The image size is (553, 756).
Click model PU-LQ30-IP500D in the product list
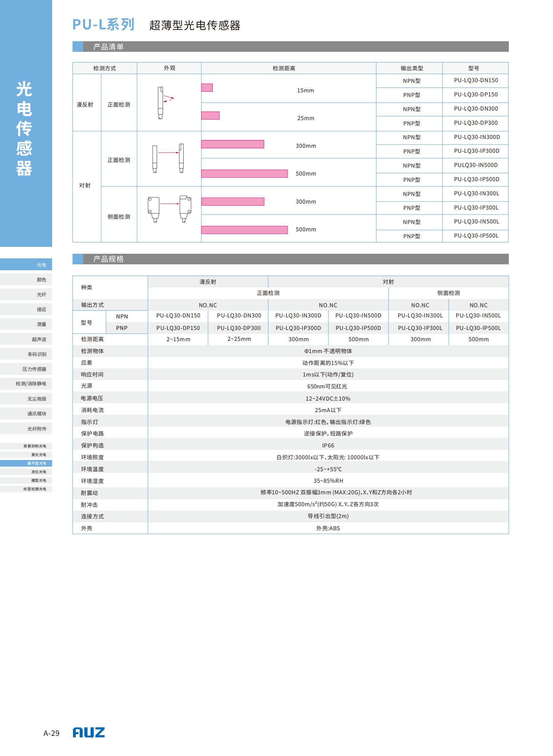[x=477, y=179]
